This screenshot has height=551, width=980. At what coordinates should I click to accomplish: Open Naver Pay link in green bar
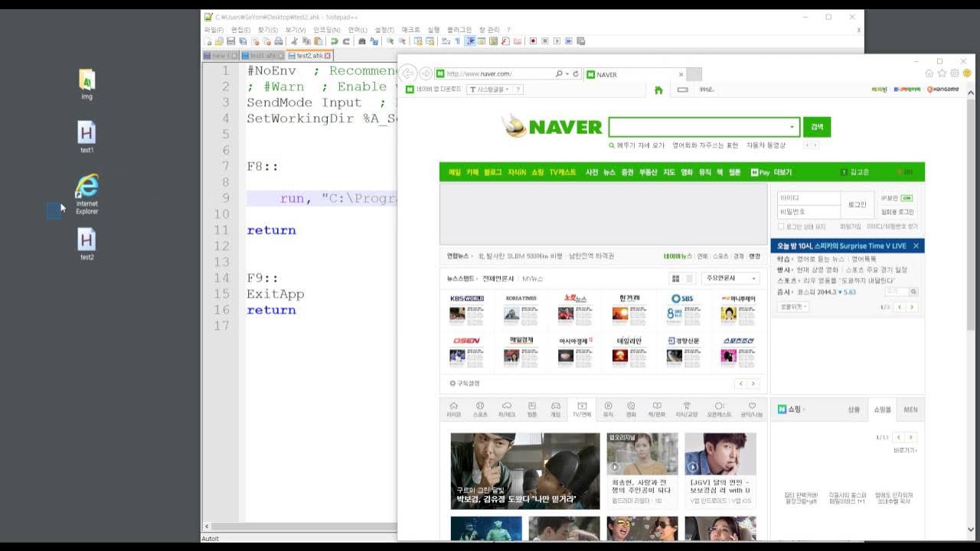tap(760, 172)
